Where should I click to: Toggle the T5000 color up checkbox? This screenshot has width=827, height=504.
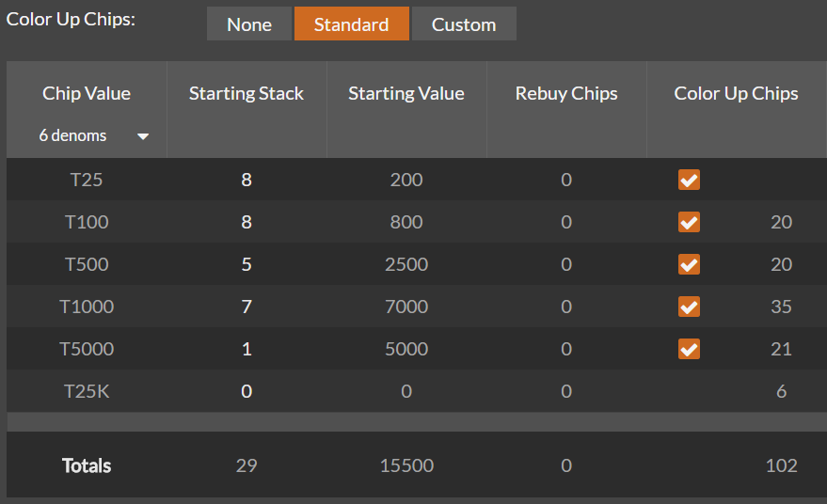[x=689, y=349]
